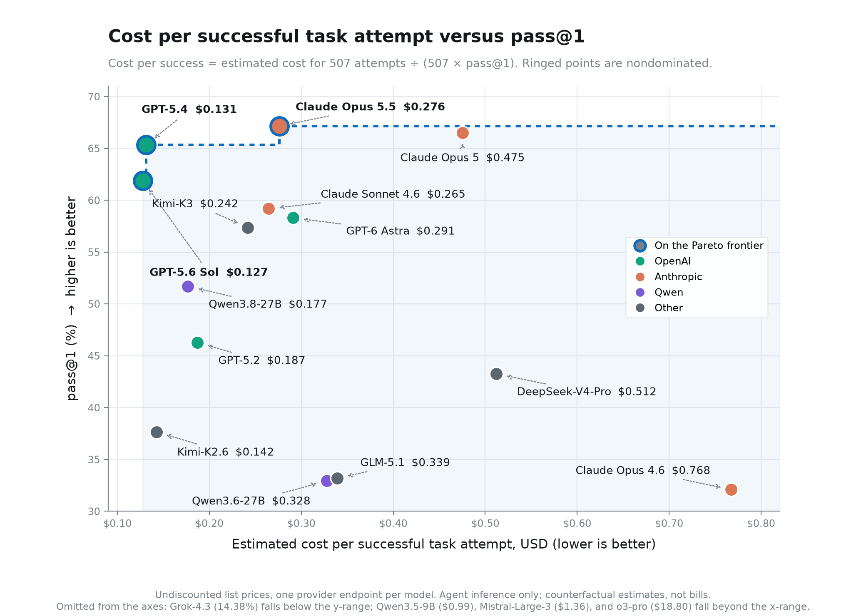Click the OpenAI legend color swatch
The height and width of the screenshot is (616, 866).
click(x=640, y=261)
